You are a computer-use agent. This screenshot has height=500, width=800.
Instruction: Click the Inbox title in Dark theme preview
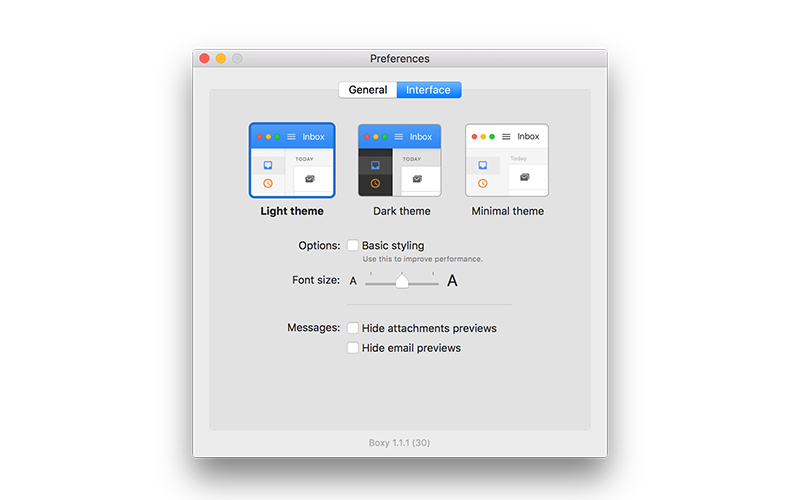click(421, 137)
